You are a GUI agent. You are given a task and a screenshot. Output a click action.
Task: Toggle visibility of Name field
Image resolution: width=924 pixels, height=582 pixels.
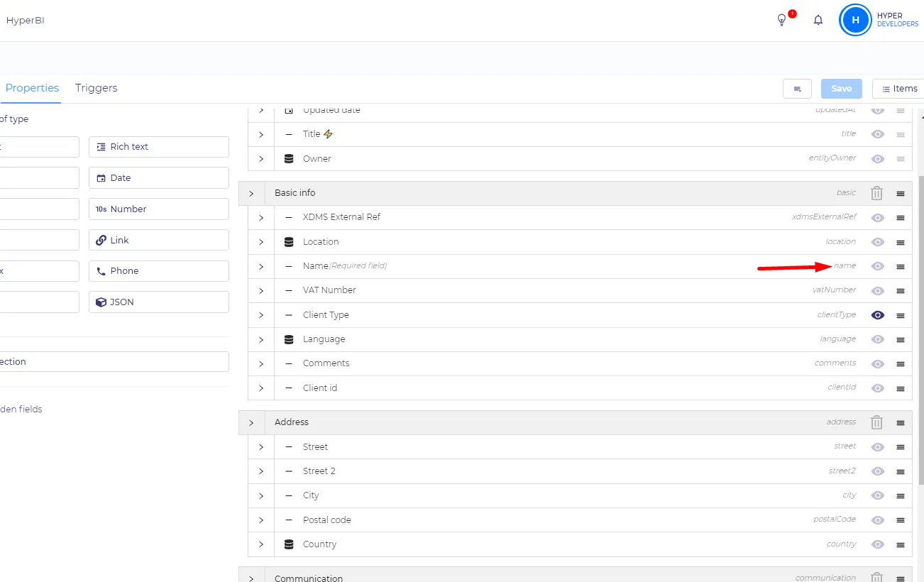878,266
